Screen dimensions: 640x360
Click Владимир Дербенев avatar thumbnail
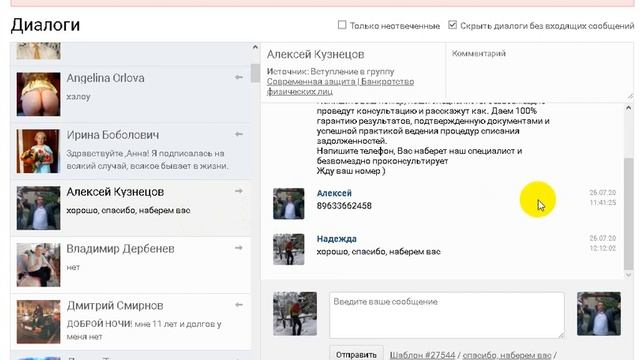(38, 265)
